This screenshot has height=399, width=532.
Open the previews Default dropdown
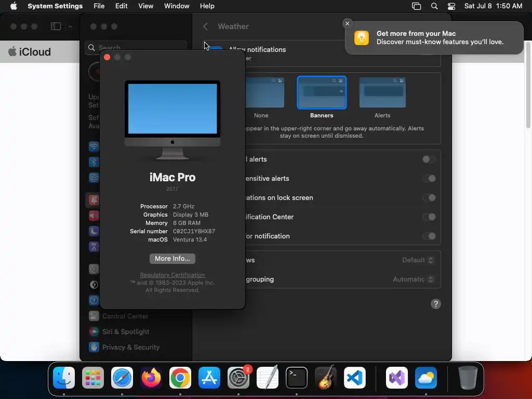tap(418, 260)
